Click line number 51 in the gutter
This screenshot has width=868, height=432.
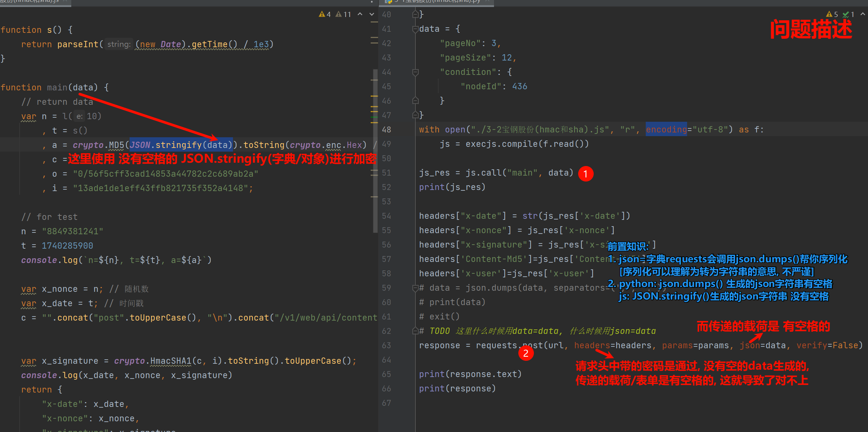tap(387, 173)
